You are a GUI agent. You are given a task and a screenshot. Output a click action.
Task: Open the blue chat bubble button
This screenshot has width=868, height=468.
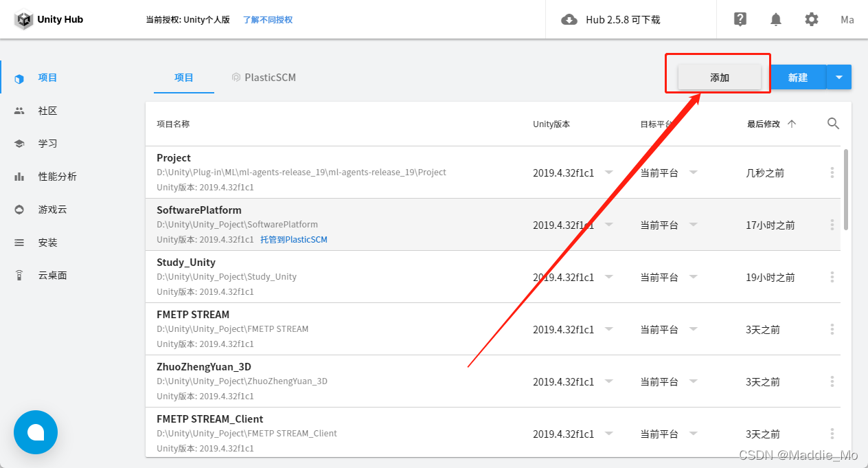coord(36,432)
